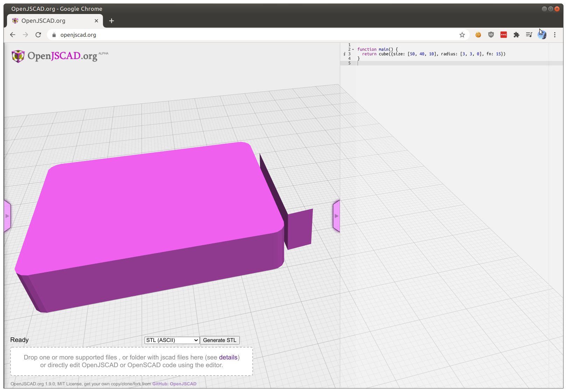The height and width of the screenshot is (392, 567).
Task: Click the media playlist icon in toolbar
Action: (529, 35)
